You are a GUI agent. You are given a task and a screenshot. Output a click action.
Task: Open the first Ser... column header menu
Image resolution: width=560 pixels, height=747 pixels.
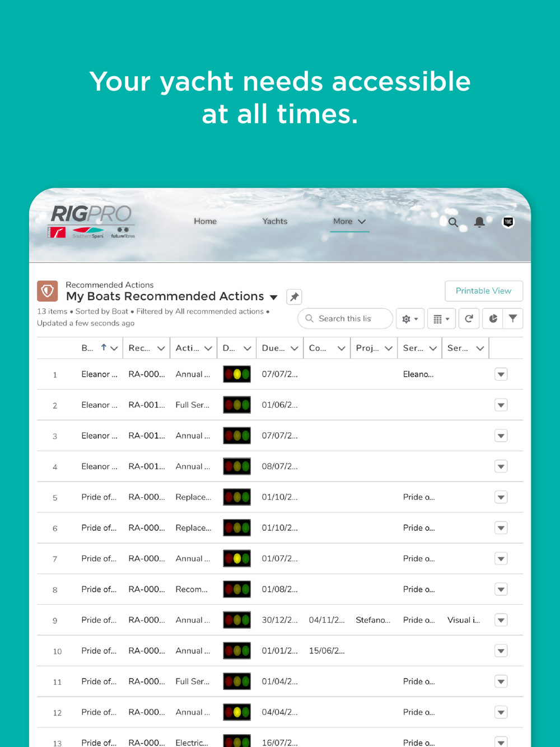coord(433,348)
